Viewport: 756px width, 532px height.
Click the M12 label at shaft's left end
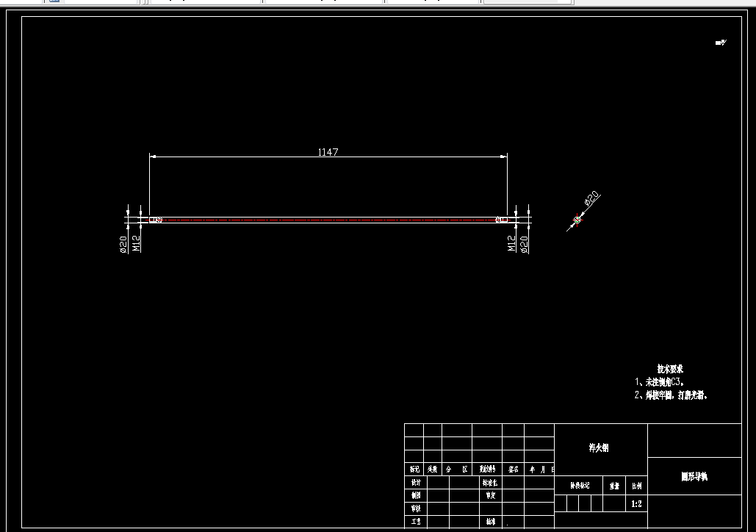click(137, 243)
